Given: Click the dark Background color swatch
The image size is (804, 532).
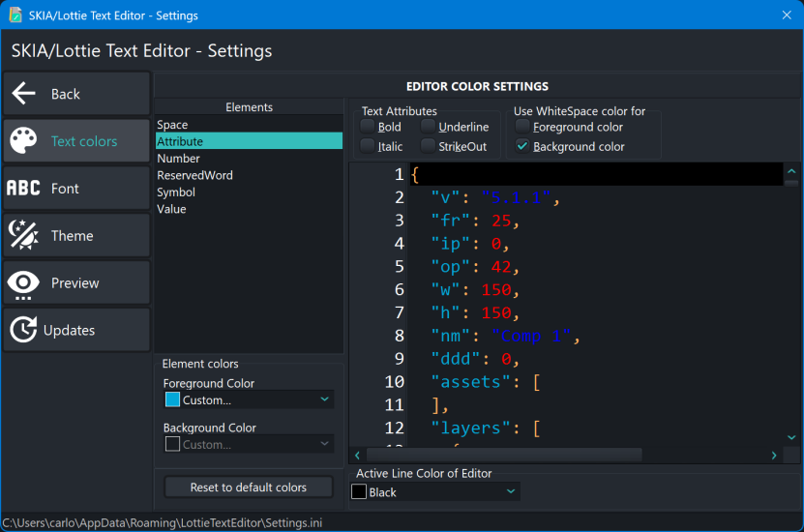Looking at the screenshot, I should click(x=173, y=444).
